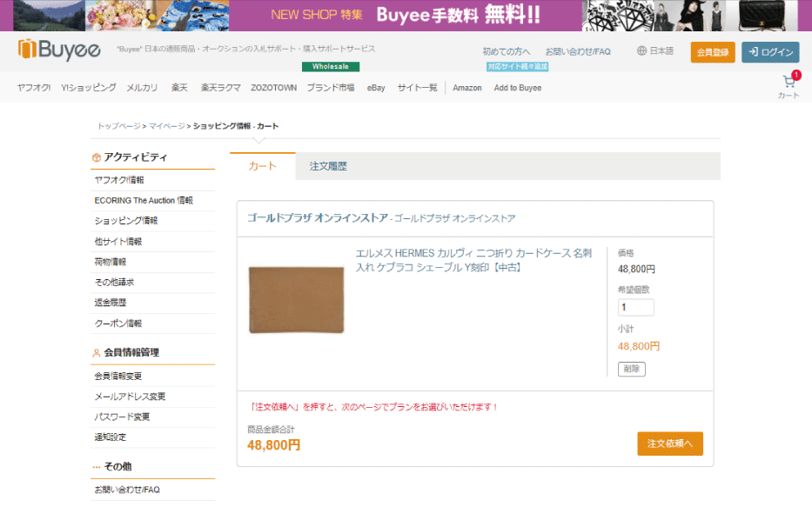Click the orange 注文依頼へ button

pyautogui.click(x=669, y=444)
